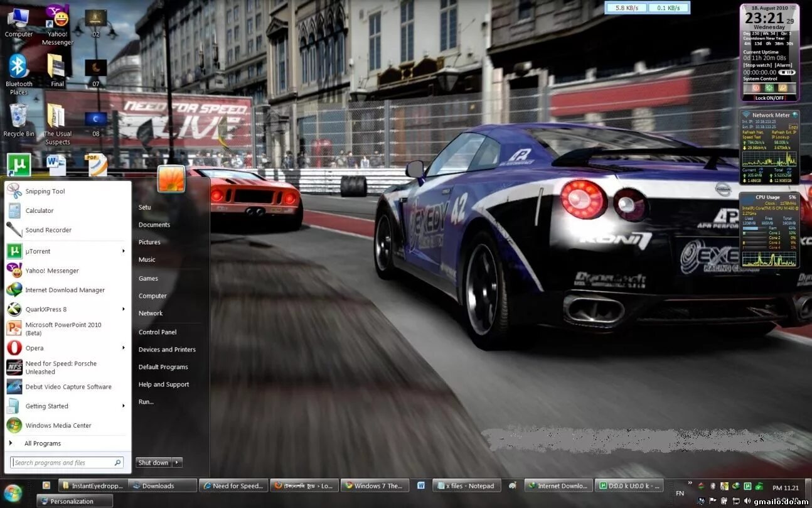Open the desktop shortcut labeled 07
The height and width of the screenshot is (508, 812).
pos(95,73)
